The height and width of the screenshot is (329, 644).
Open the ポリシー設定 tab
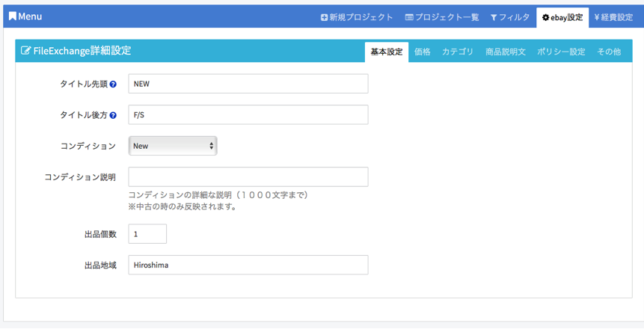[x=561, y=52]
